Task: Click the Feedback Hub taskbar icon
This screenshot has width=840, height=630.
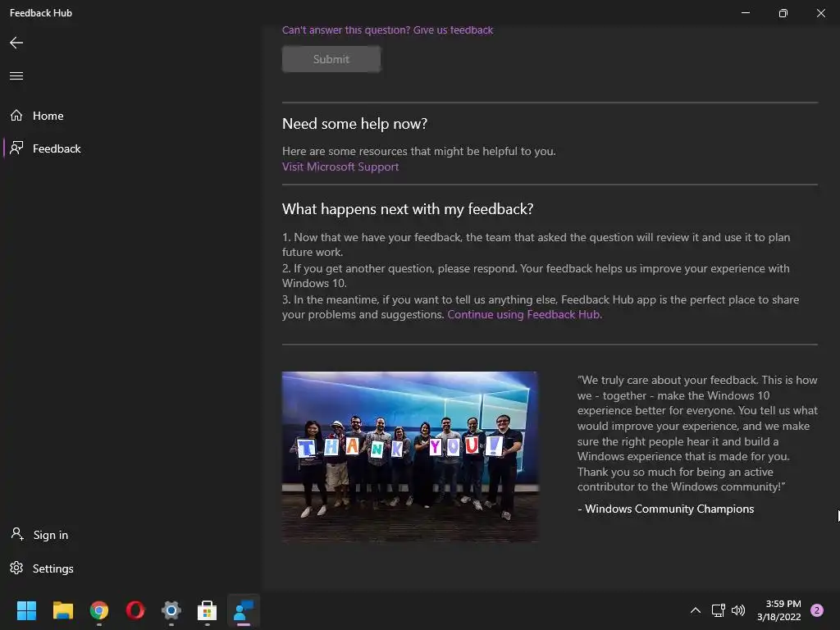Action: 244,610
